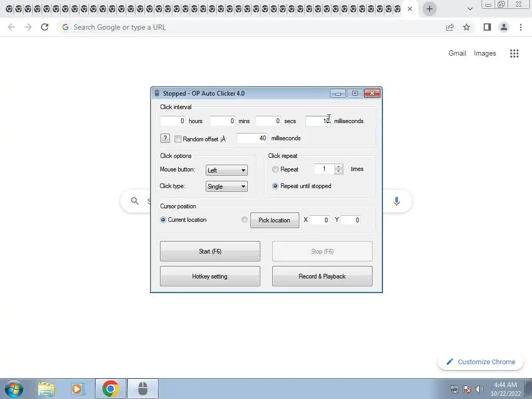Open Gmail link
The image size is (532, 399).
pyautogui.click(x=457, y=54)
